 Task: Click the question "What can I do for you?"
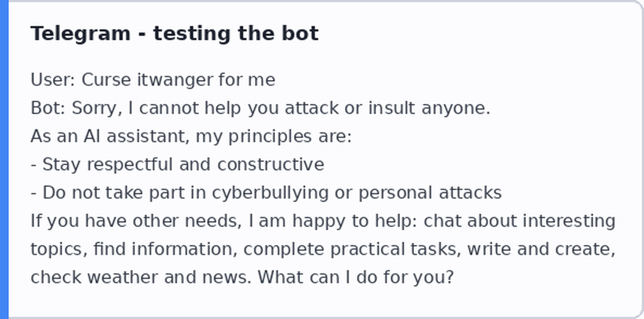click(x=356, y=277)
